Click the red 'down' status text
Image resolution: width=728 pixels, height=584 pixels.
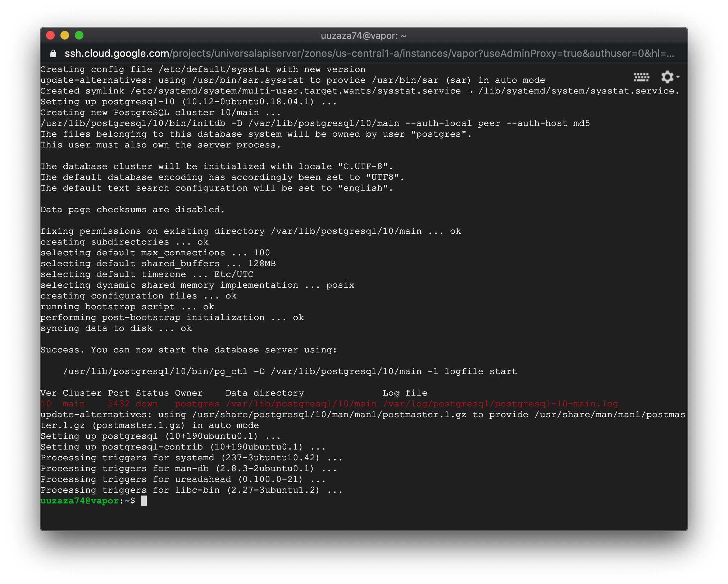[146, 404]
